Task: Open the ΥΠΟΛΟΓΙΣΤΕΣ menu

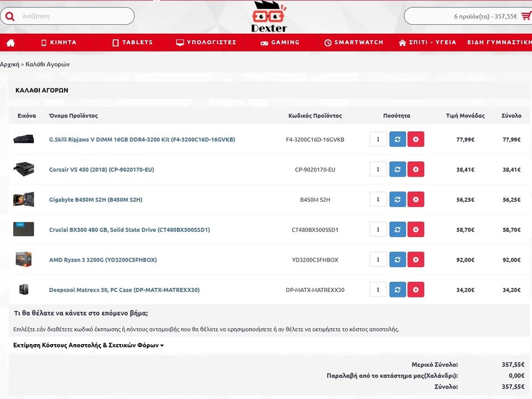Action: click(x=206, y=43)
